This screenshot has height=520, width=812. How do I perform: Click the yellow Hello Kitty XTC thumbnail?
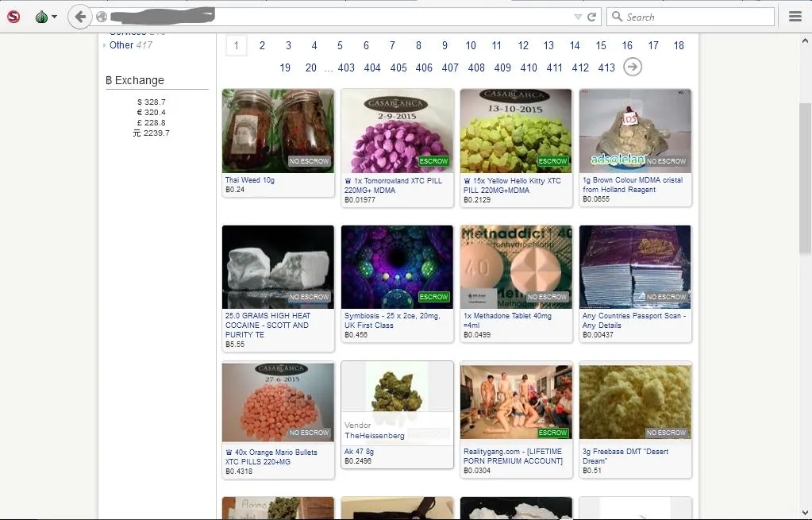(x=515, y=131)
